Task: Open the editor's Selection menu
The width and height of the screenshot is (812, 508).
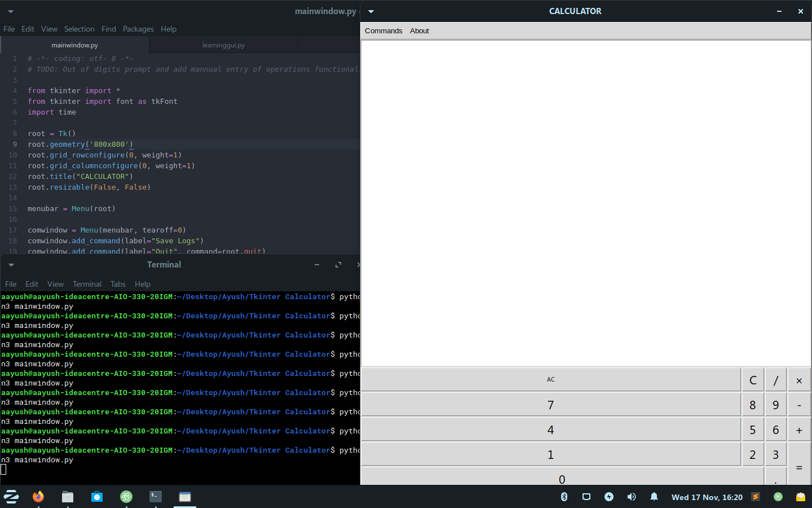Action: pyautogui.click(x=80, y=29)
